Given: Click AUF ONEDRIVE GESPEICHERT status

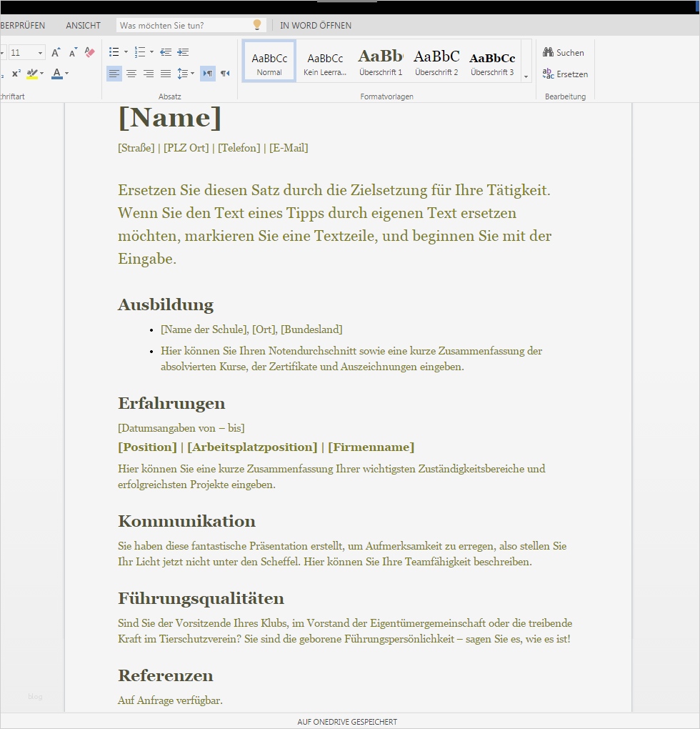Looking at the screenshot, I should pos(347,722).
